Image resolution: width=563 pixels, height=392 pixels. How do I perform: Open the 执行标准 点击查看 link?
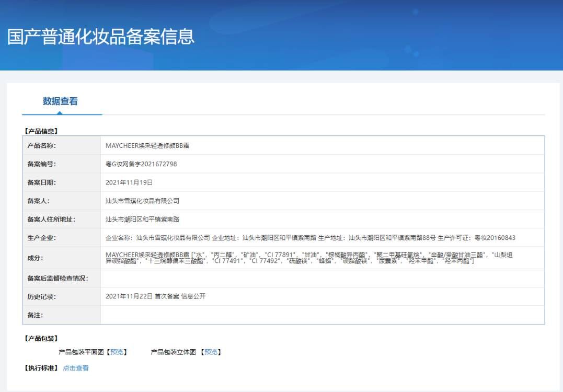76,368
